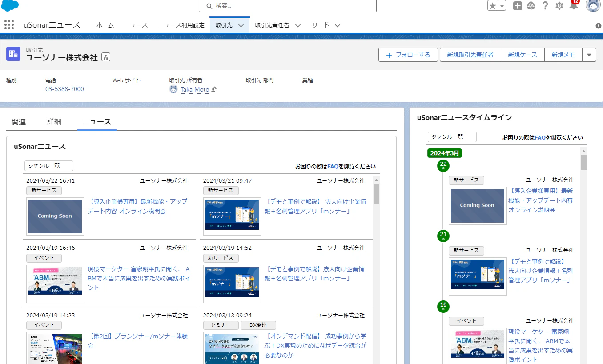Open the ABM event thumbnail in news list
This screenshot has height=364, width=603.
point(55,284)
